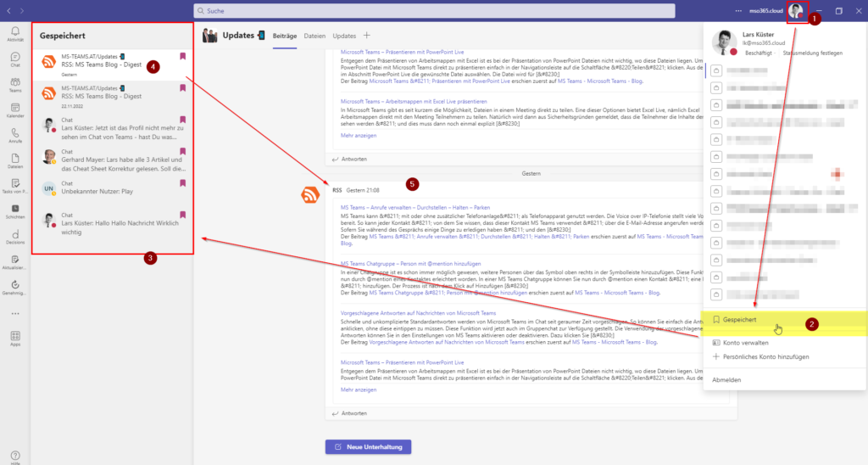Open saved Gerhard Mayer chat message
This screenshot has height=465, width=868.
pyautogui.click(x=113, y=160)
